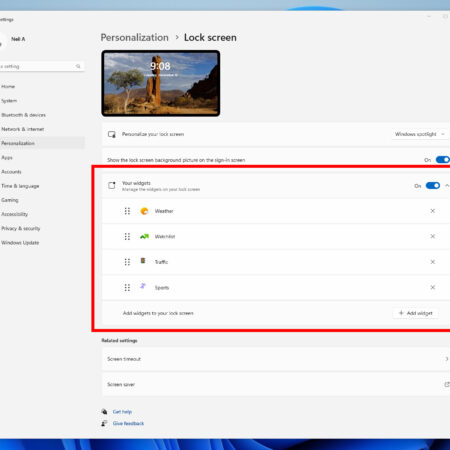Screen dimensions: 450x450
Task: Collapse the Your widgets section chevron
Action: [x=447, y=186]
